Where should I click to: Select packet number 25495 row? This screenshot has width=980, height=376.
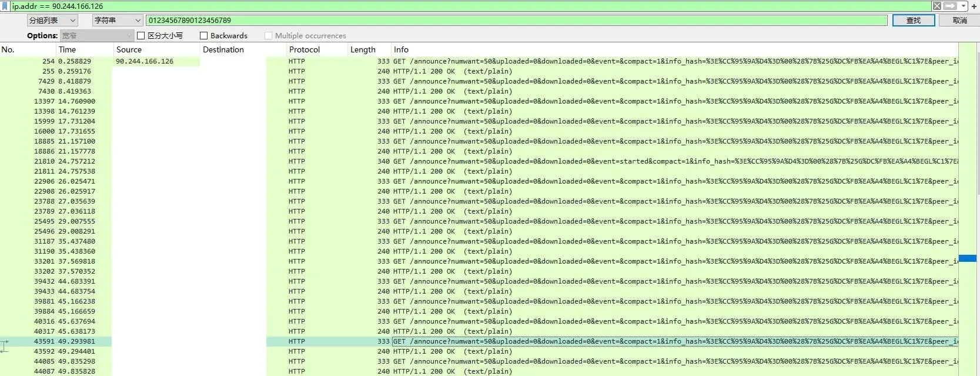[479, 221]
